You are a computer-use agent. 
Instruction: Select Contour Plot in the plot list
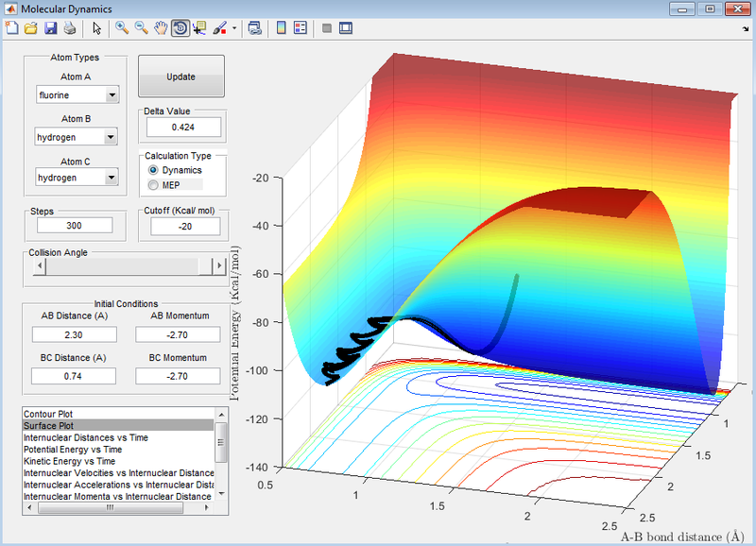pyautogui.click(x=47, y=414)
